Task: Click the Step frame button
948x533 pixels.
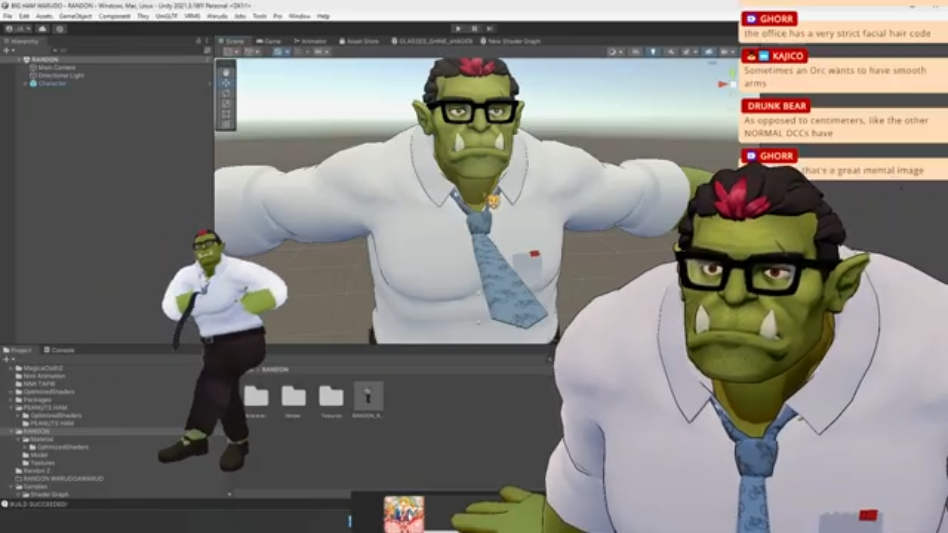Action: tap(489, 29)
